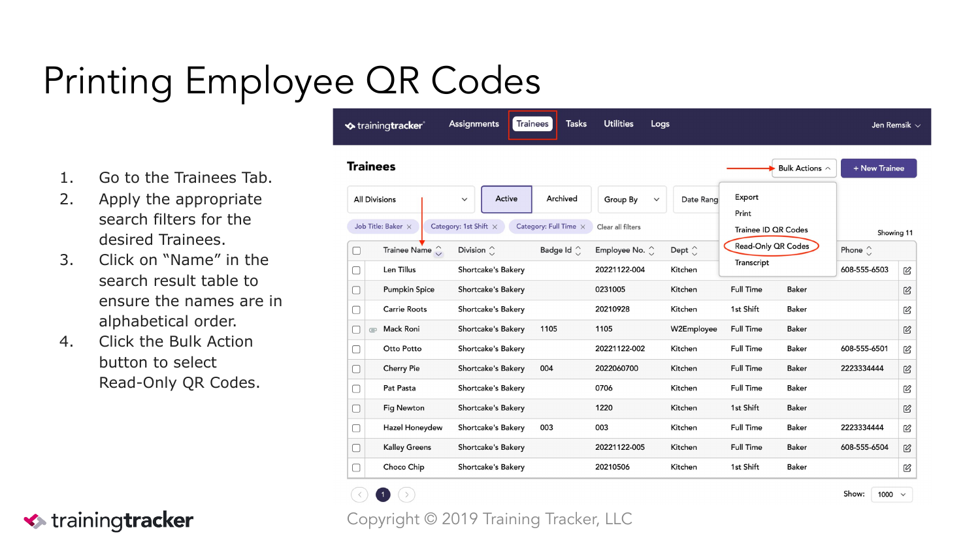Select Read-Only QR Codes option
This screenshot has height=551, width=980.
point(772,246)
